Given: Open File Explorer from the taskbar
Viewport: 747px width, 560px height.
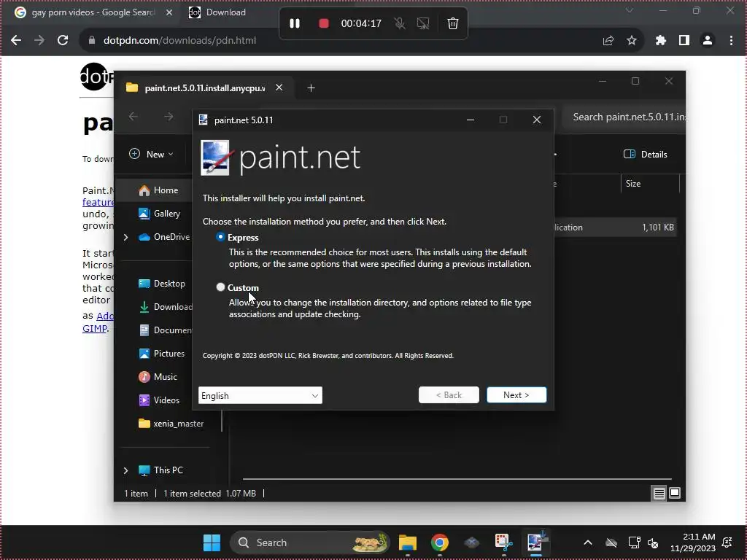Looking at the screenshot, I should point(408,542).
